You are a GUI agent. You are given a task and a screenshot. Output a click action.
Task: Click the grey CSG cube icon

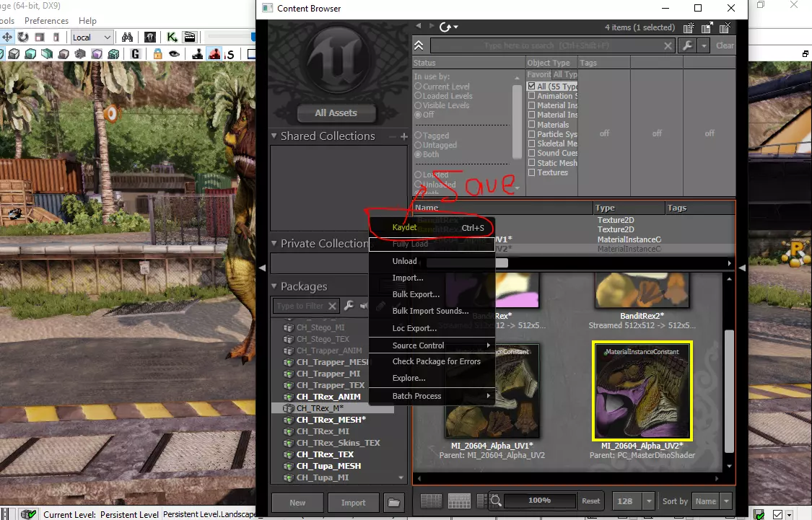[14, 54]
